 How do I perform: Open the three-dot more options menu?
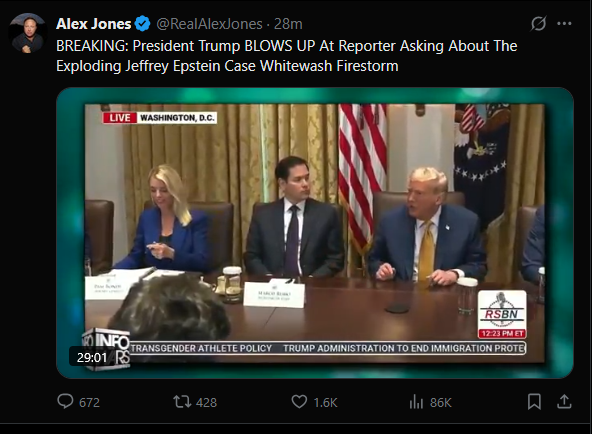564,24
